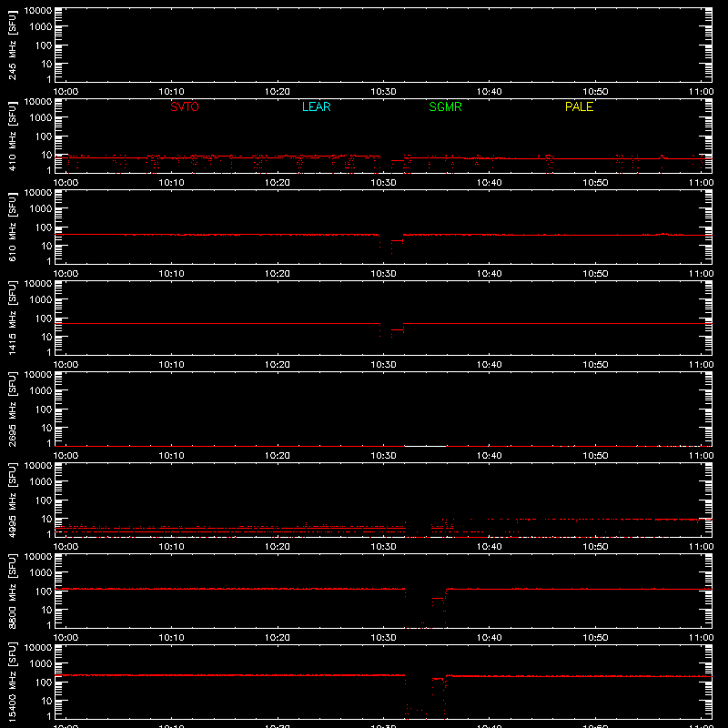Select the 1415 MHz [SFU] axis title

point(12,318)
